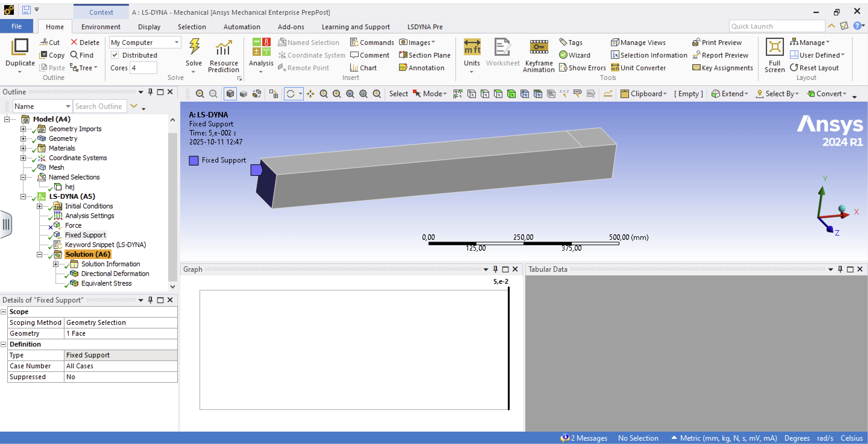The image size is (868, 444).
Task: Open the My Computer solve dropdown
Action: tap(177, 43)
